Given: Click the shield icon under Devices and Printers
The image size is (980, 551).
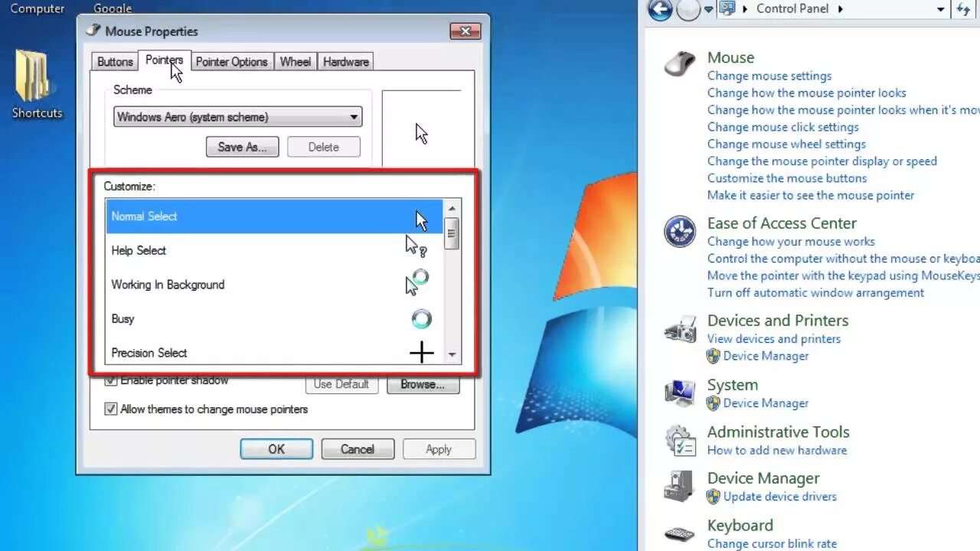Looking at the screenshot, I should pyautogui.click(x=713, y=356).
